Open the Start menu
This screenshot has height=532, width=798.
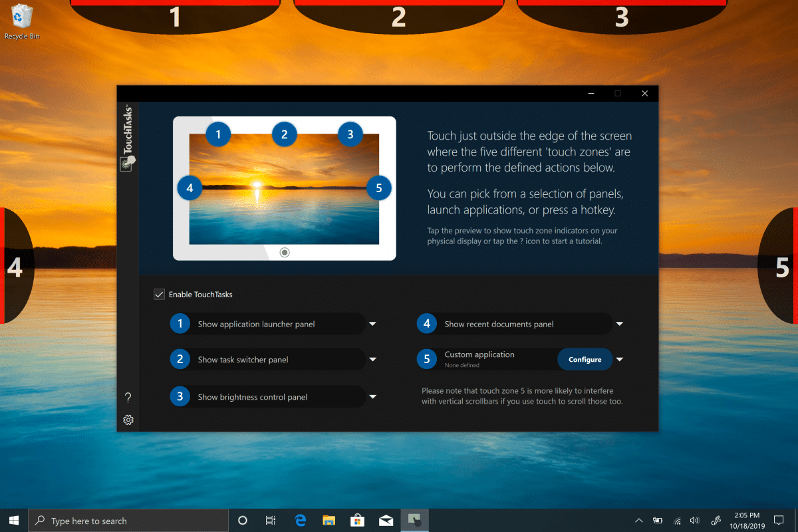coord(13,520)
